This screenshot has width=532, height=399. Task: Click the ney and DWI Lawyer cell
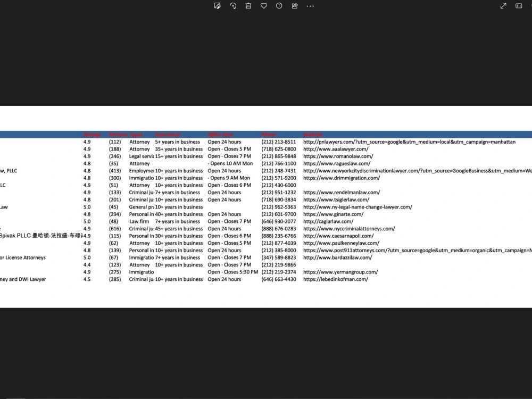(x=23, y=279)
